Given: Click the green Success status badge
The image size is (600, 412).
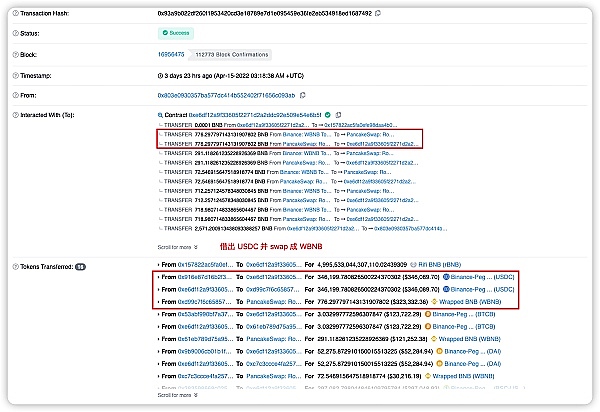Looking at the screenshot, I should coord(177,33).
